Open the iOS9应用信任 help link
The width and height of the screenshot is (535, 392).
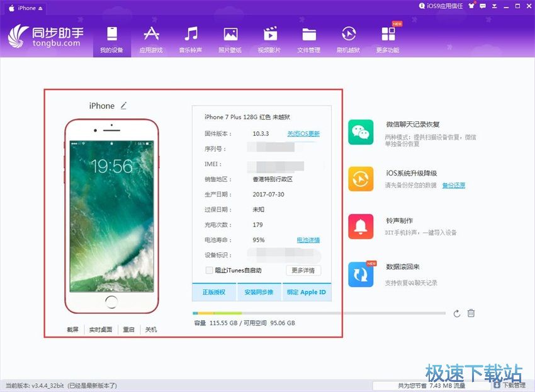(441, 6)
